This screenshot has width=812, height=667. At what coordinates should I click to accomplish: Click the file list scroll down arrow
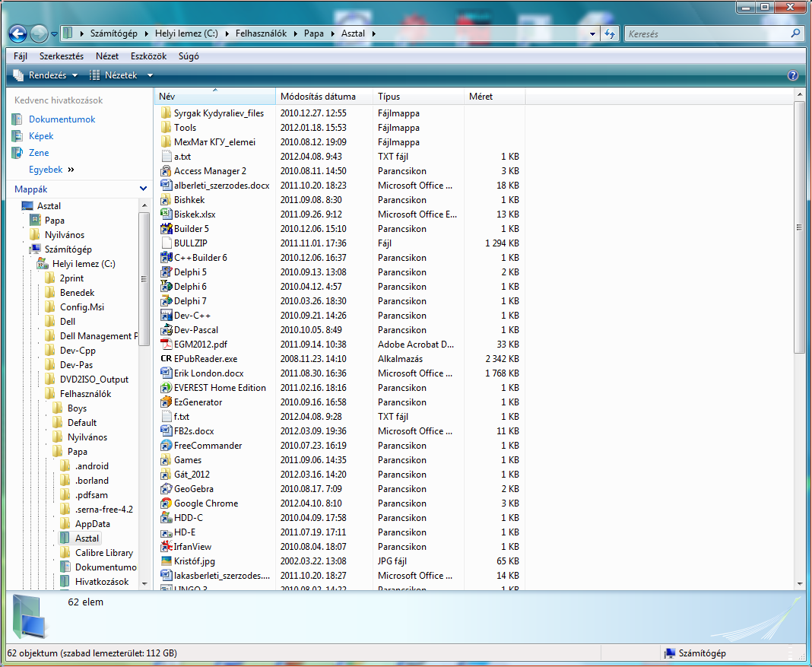click(x=799, y=583)
